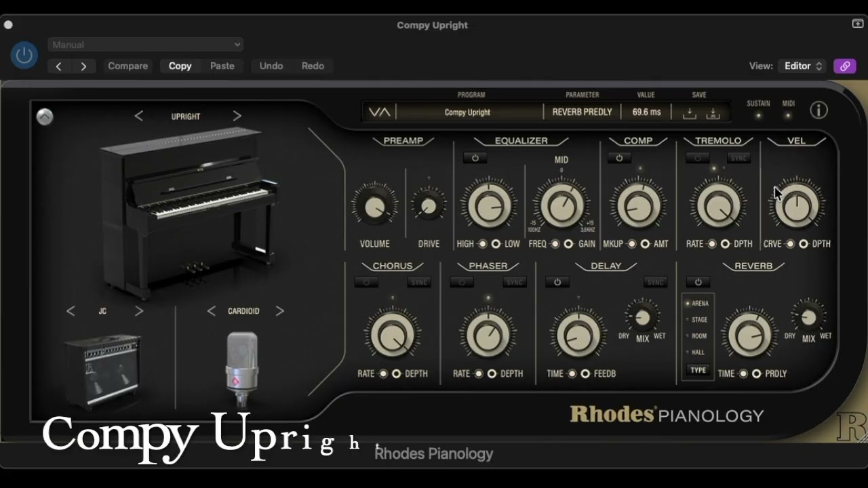
Task: Select STAGE reverb type
Action: (x=697, y=320)
